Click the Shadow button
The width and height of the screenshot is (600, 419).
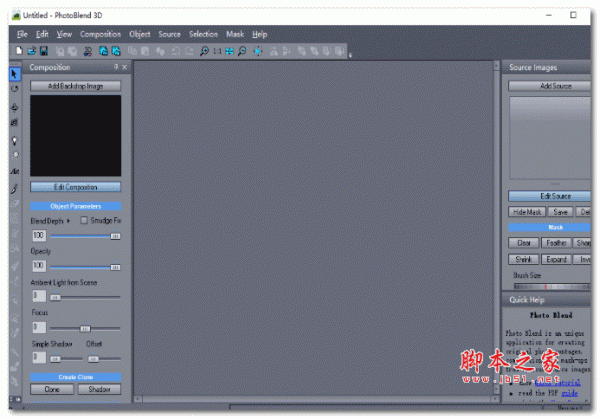click(x=99, y=389)
